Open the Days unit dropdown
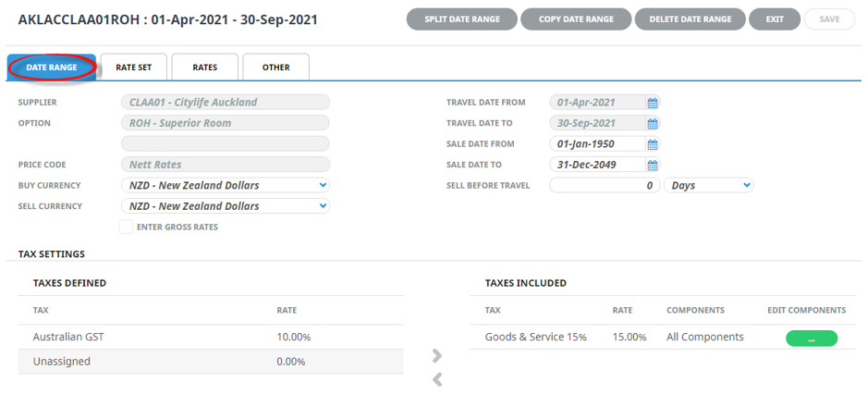 point(709,185)
